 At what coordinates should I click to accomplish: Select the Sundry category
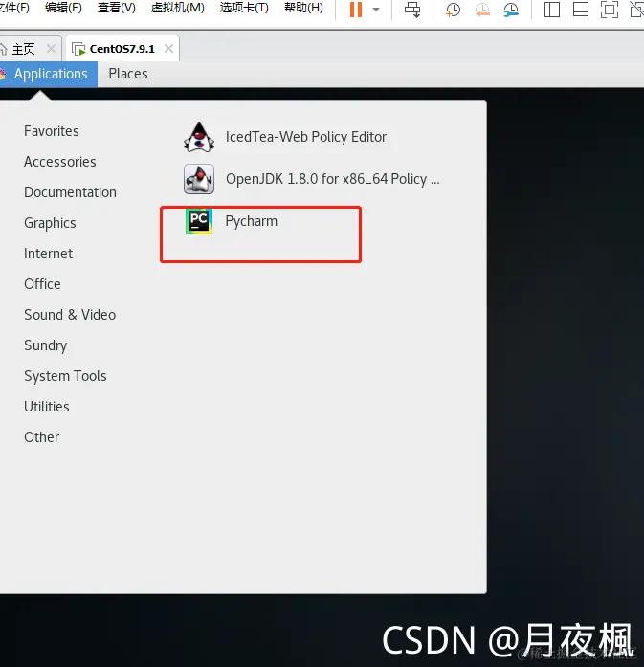pos(46,345)
